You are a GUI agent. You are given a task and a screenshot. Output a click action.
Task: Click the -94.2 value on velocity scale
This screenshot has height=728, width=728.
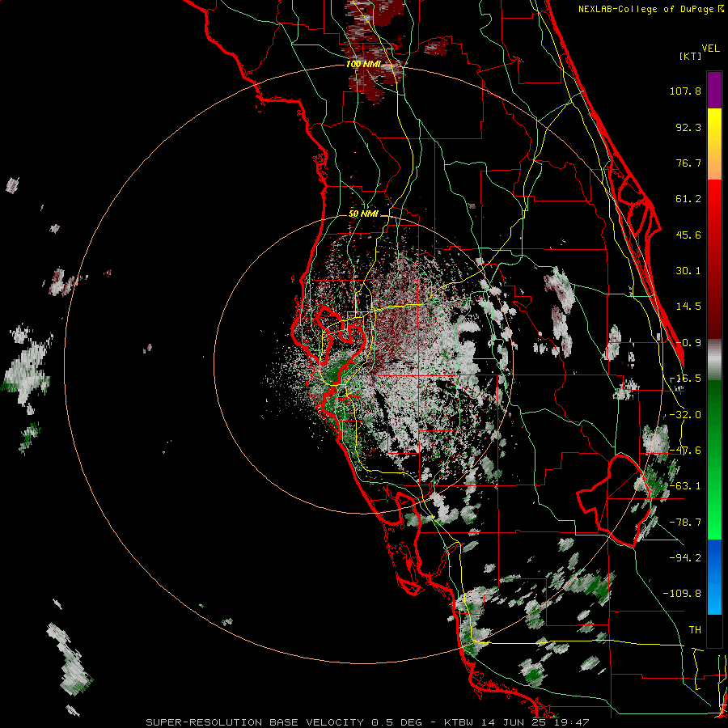click(685, 557)
